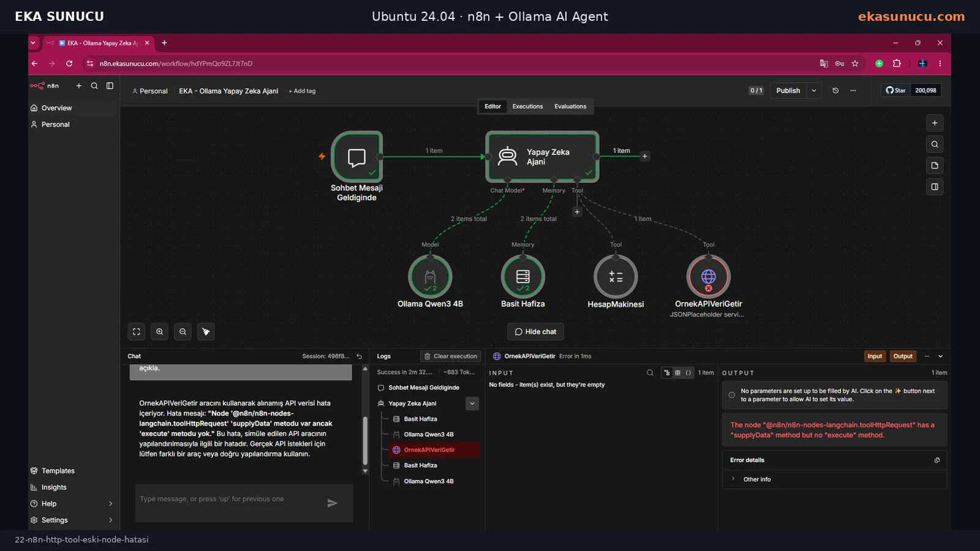Open Personal in the sidebar
Screen dimensions: 980x551
[x=72, y=124]
